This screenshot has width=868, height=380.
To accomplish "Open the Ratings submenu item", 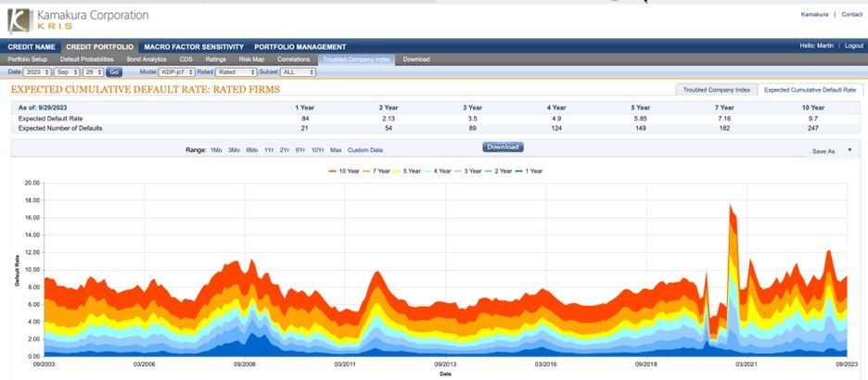I will coord(215,59).
